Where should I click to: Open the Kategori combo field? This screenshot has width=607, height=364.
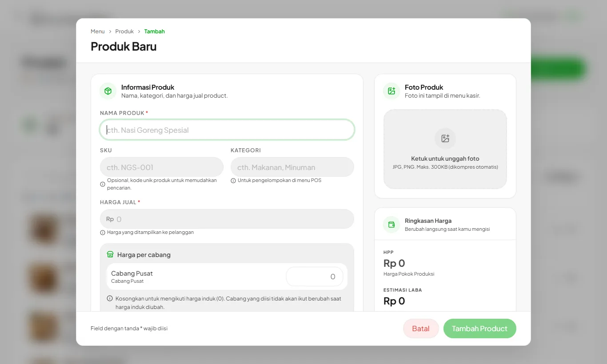click(x=292, y=167)
